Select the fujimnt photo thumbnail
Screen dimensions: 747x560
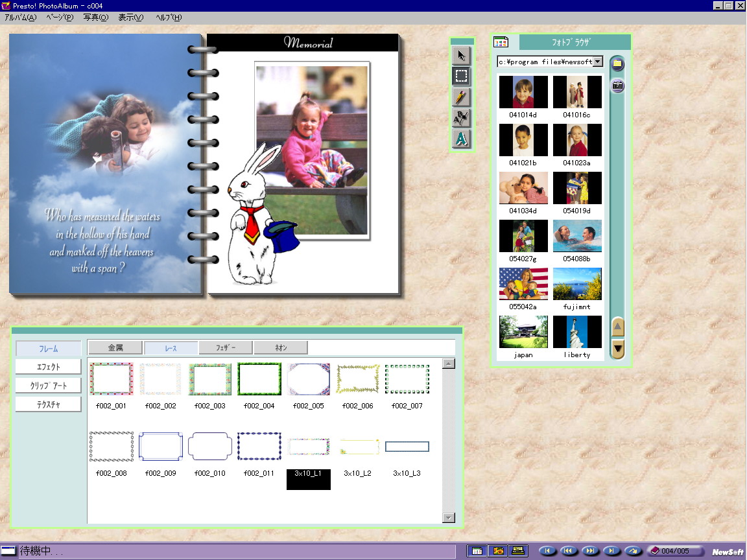(x=577, y=284)
